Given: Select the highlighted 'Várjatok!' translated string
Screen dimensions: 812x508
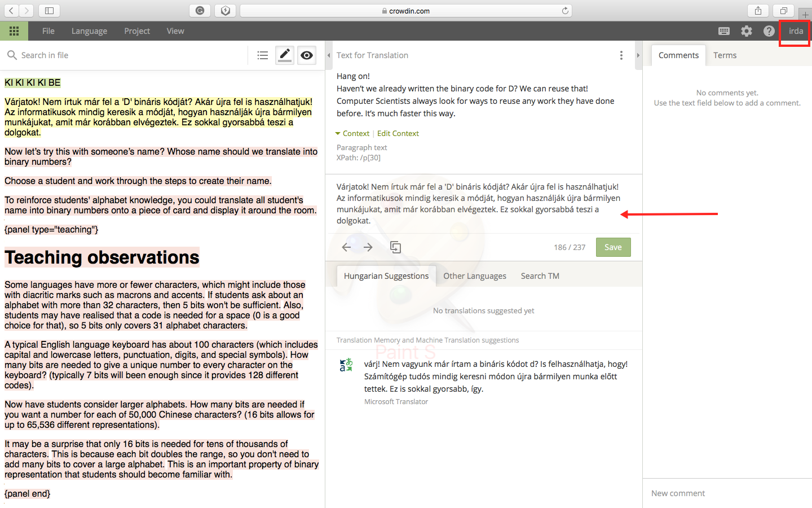Looking at the screenshot, I should pos(158,117).
